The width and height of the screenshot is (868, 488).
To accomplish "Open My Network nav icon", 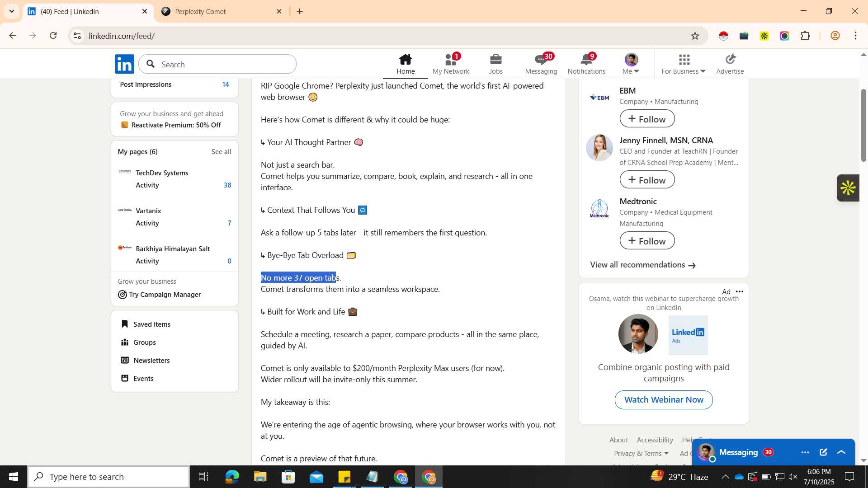I will coord(451,64).
